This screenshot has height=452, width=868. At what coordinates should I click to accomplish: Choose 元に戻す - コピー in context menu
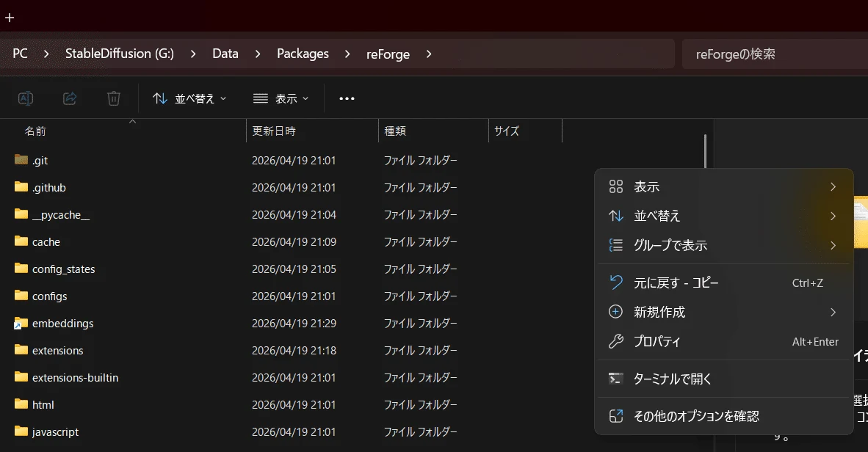click(x=723, y=283)
